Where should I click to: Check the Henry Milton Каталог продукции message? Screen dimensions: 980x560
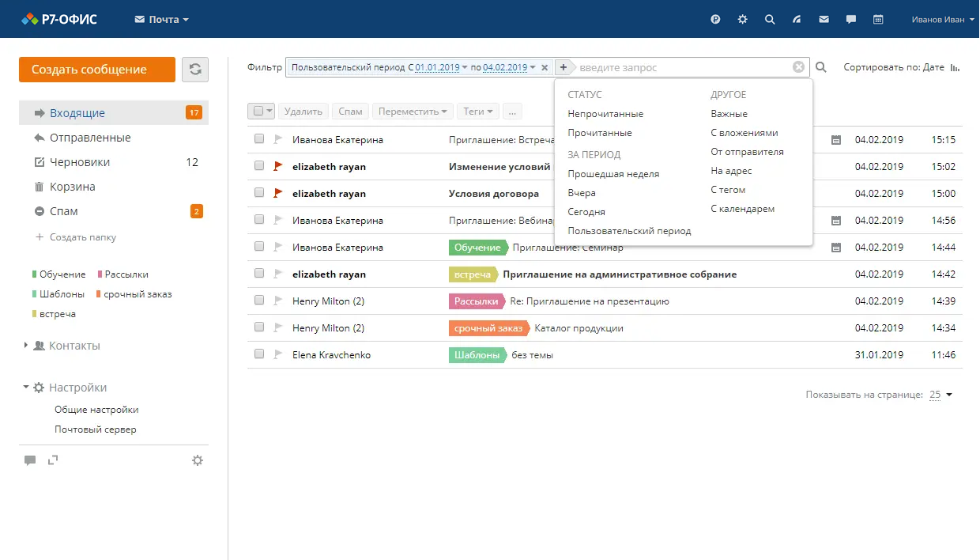pyautogui.click(x=259, y=327)
